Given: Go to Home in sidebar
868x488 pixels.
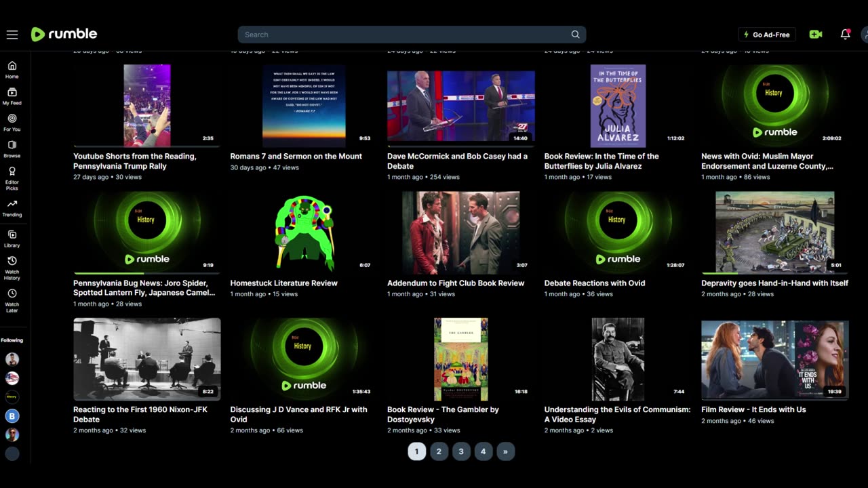Looking at the screenshot, I should coord(12,70).
